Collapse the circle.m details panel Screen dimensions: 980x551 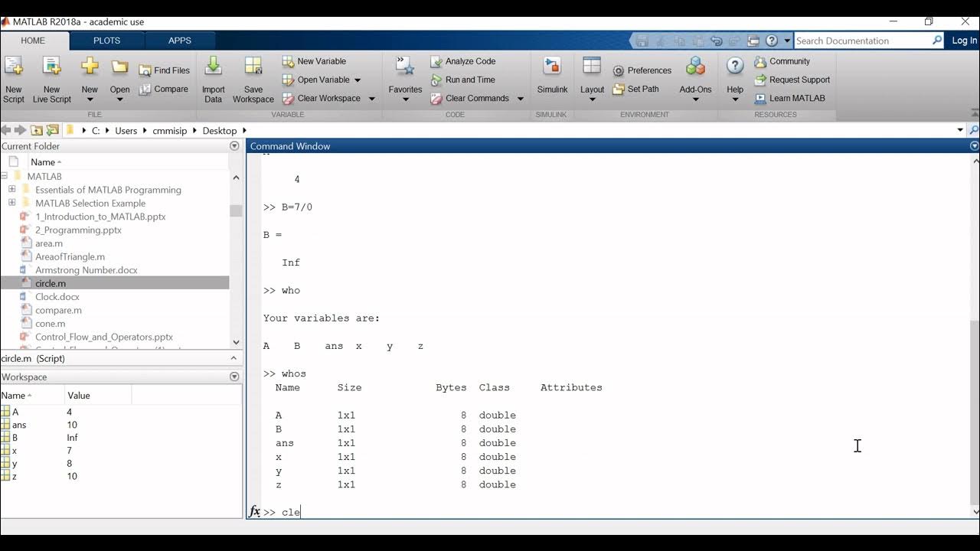click(234, 358)
